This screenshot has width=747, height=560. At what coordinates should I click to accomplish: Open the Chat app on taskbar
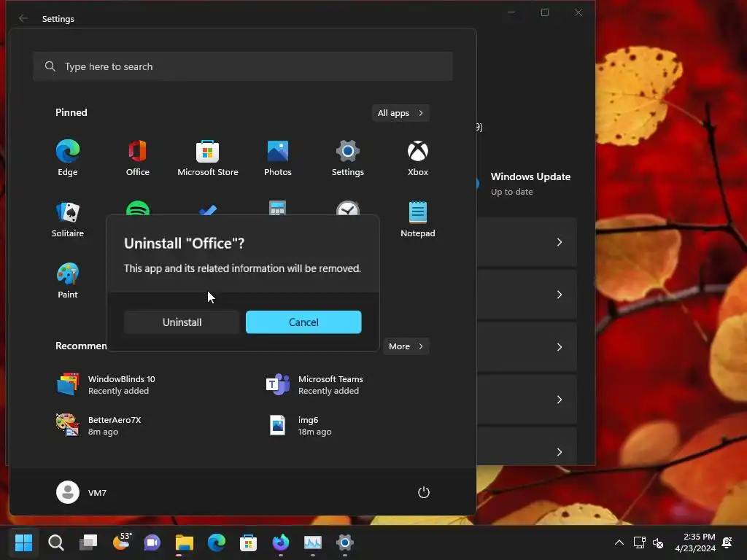(x=152, y=542)
